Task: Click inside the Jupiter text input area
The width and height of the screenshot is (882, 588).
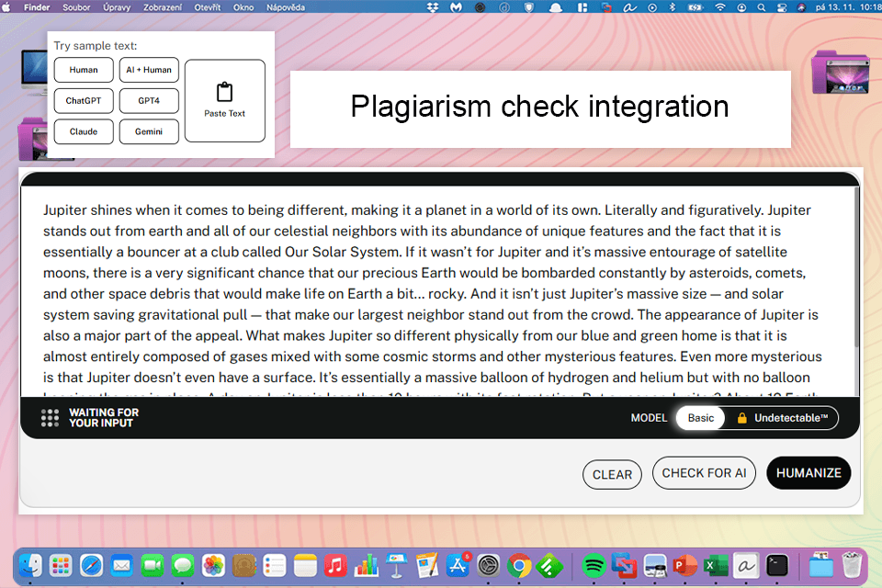Action: point(432,294)
